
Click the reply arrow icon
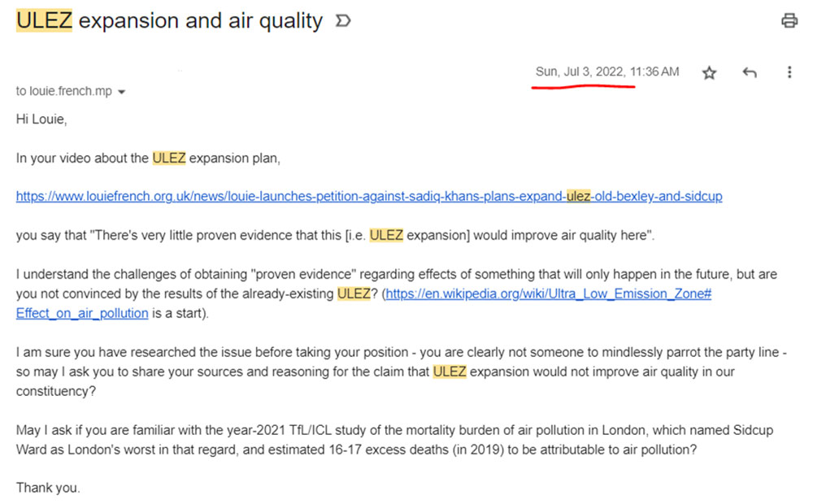pyautogui.click(x=750, y=73)
